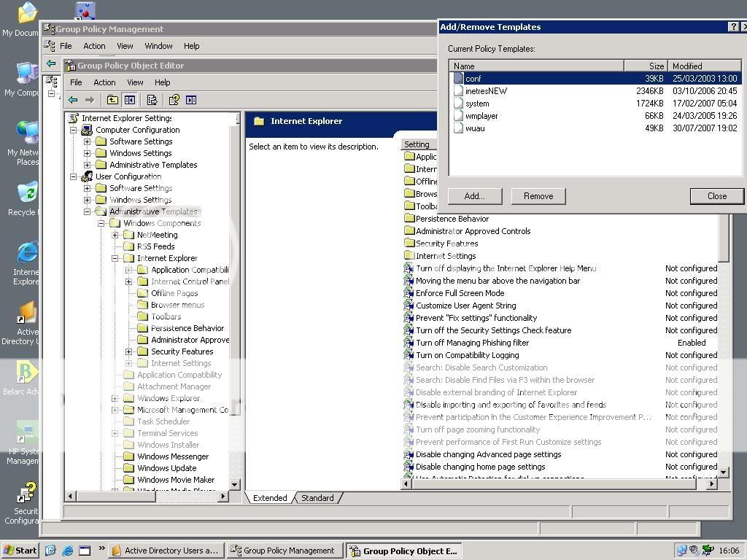Click the wmplayer template file icon
The image size is (747, 560).
[458, 116]
